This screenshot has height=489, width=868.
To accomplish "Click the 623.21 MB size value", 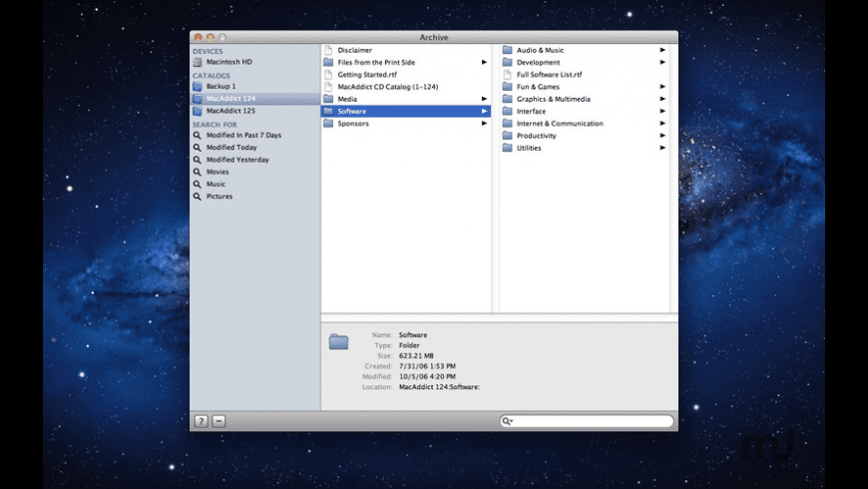I will [416, 355].
